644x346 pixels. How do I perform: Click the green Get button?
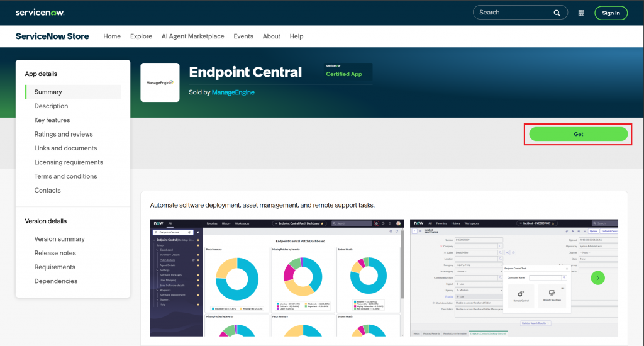click(x=578, y=134)
